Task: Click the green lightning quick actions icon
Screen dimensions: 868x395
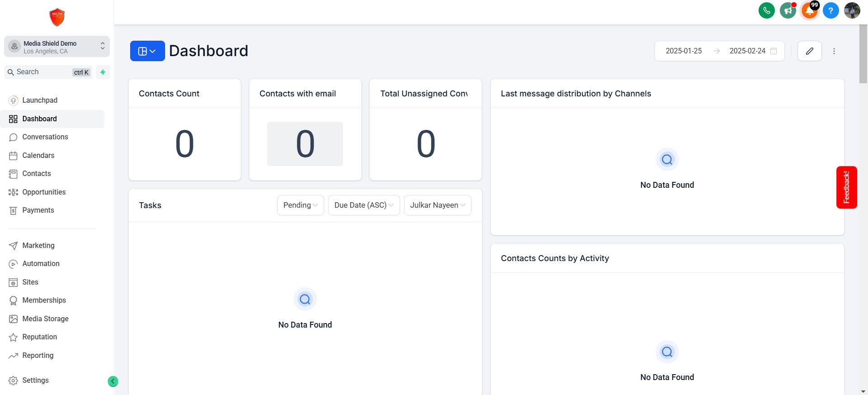Action: tap(103, 72)
